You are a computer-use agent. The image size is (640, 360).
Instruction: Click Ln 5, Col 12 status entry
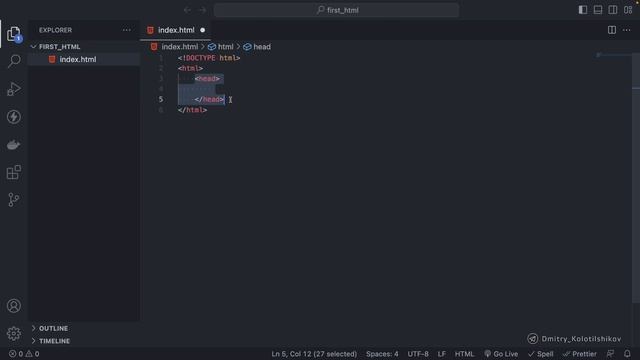314,354
